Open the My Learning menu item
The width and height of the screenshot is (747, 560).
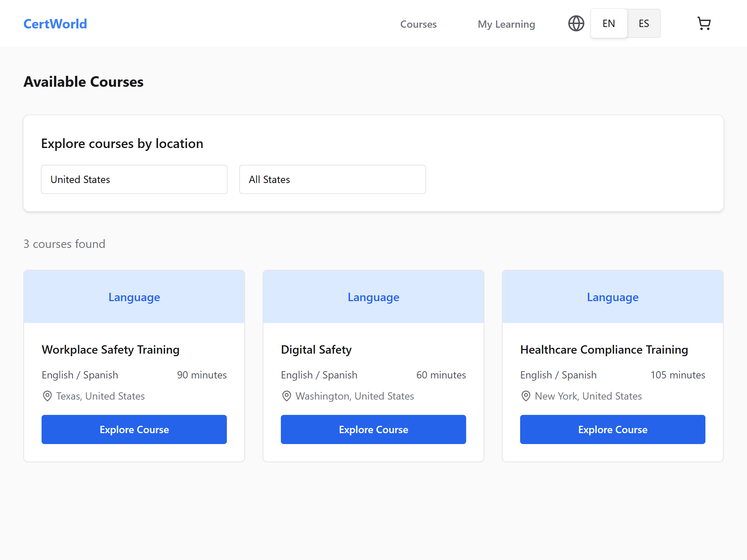[506, 24]
